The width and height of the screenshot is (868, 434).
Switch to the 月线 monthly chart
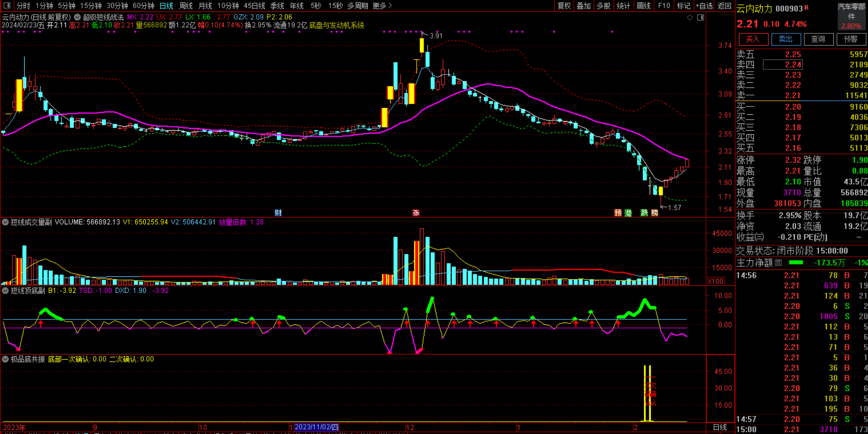tap(205, 5)
